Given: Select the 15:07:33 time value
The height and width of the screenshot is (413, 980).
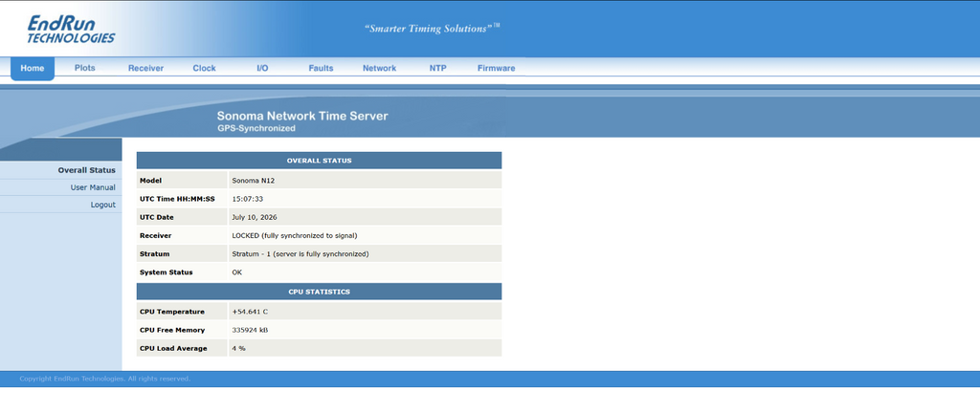Looking at the screenshot, I should pos(248,199).
